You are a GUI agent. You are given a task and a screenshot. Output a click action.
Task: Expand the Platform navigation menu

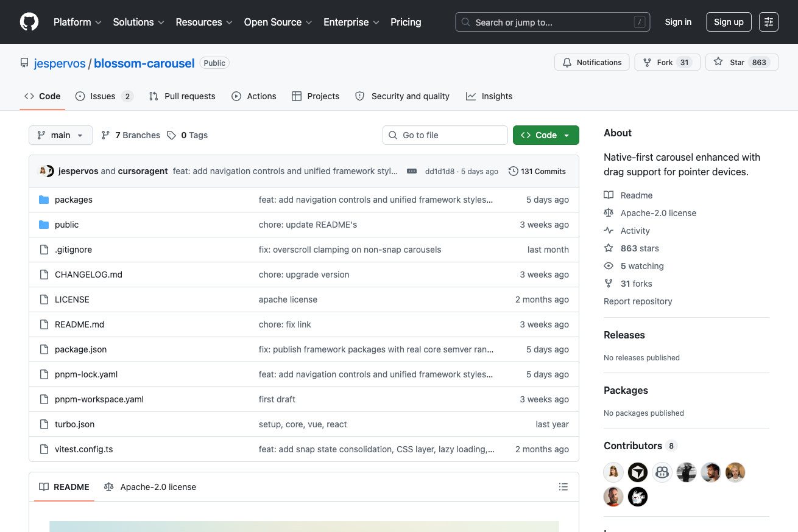[77, 22]
